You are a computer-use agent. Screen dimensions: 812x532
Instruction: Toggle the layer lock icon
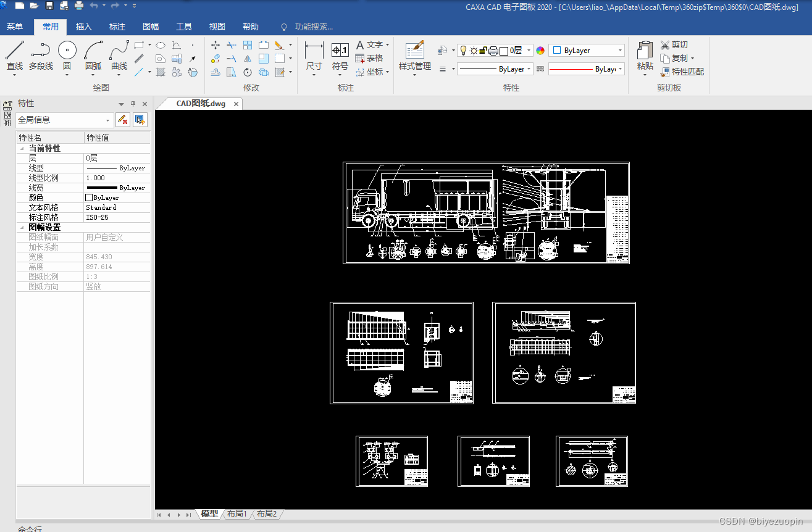(x=483, y=51)
